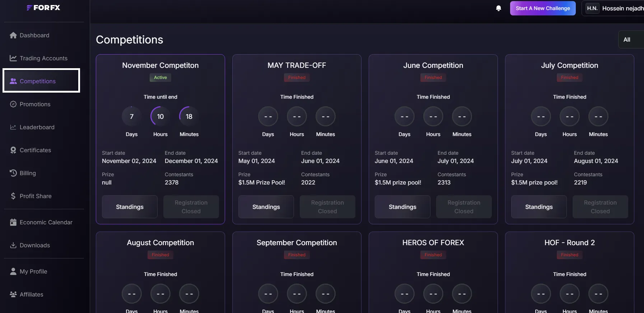644x313 pixels.
Task: Click the Hours countdown progress ring
Action: (160, 116)
